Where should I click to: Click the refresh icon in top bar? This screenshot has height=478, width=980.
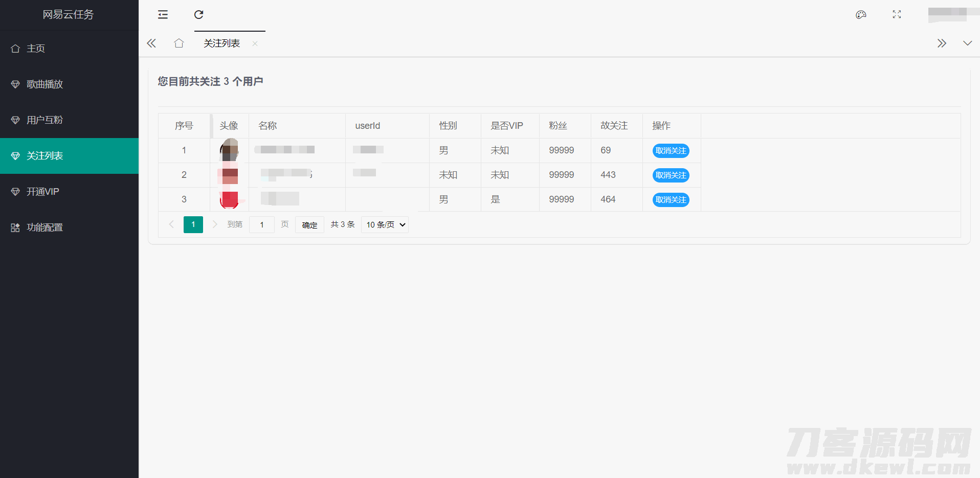(199, 15)
